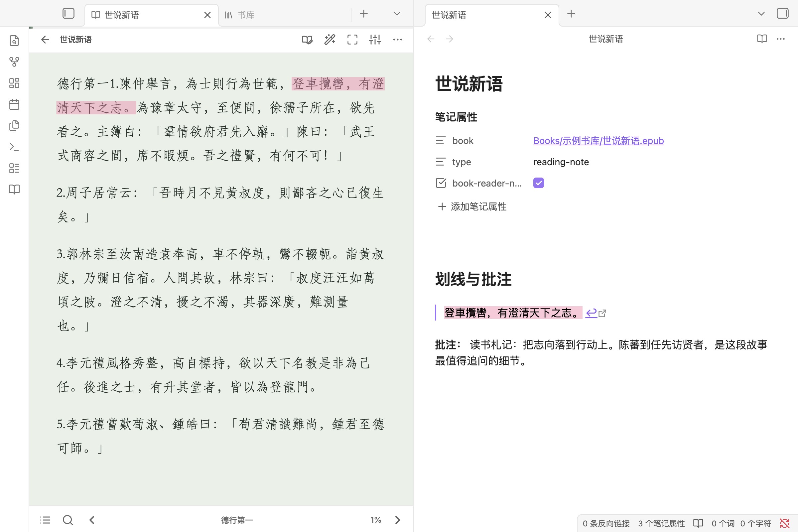Image resolution: width=798 pixels, height=532 pixels.
Task: Enter fullscreen reading mode
Action: [x=352, y=40]
